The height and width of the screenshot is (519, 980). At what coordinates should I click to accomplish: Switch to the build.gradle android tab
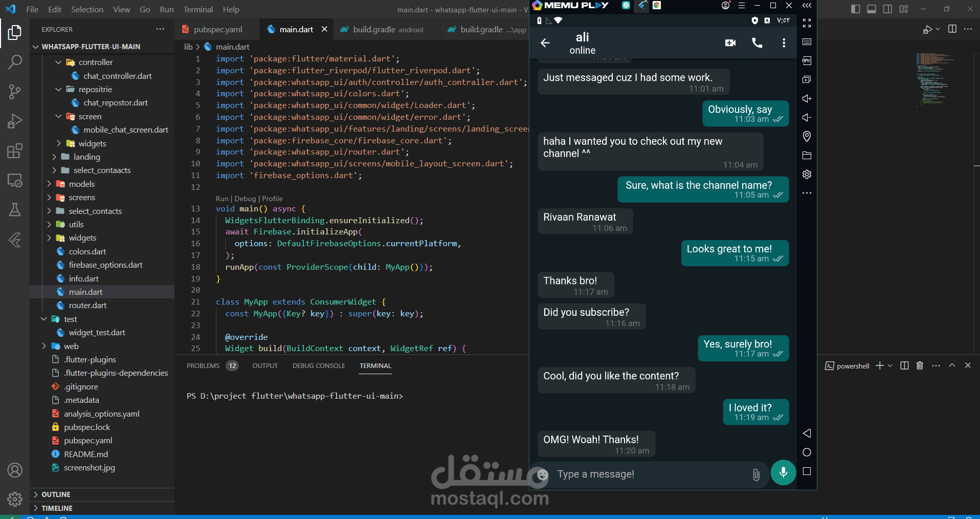387,30
